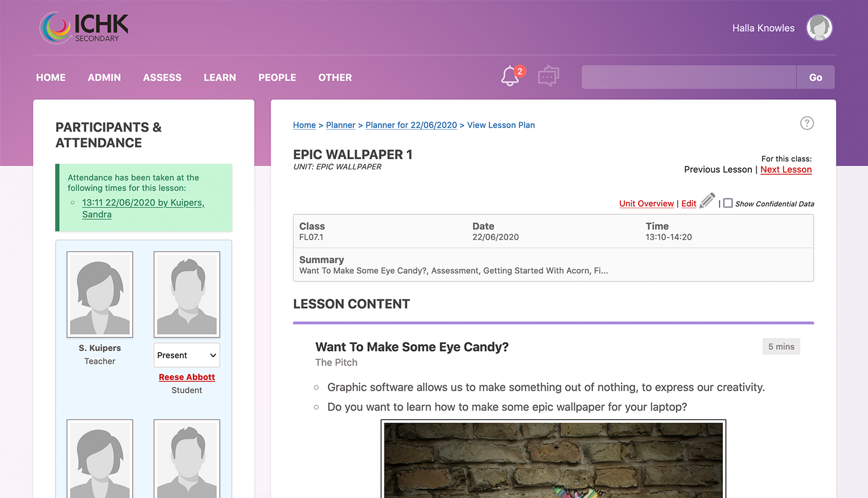Open the Home menu

[51, 77]
